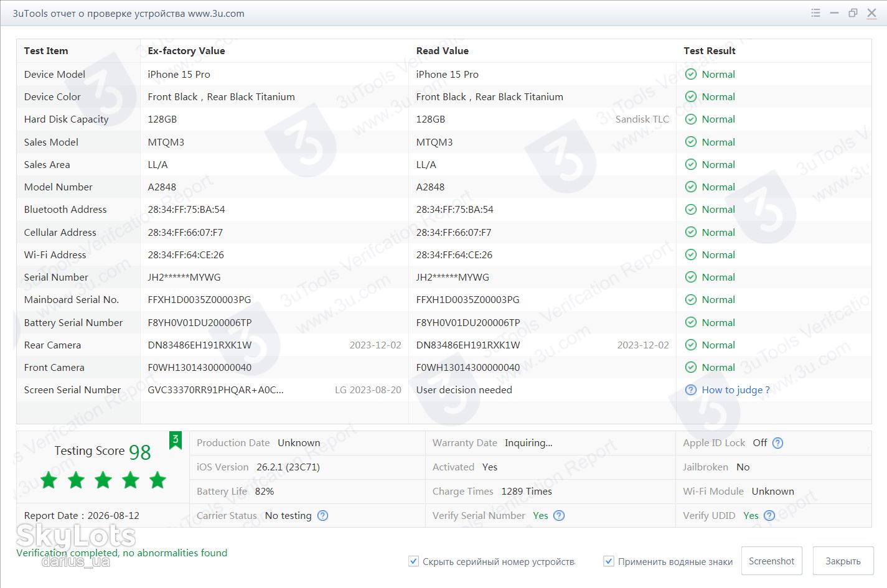The height and width of the screenshot is (588, 887).
Task: Click the Wi-Fi Module Unknown value
Action: (772, 492)
